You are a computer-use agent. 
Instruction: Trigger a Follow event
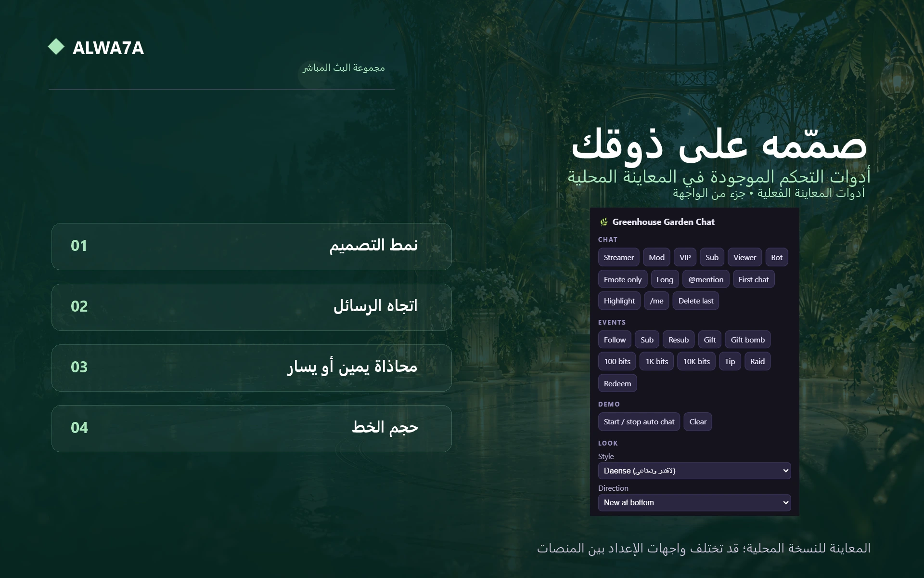tap(615, 340)
